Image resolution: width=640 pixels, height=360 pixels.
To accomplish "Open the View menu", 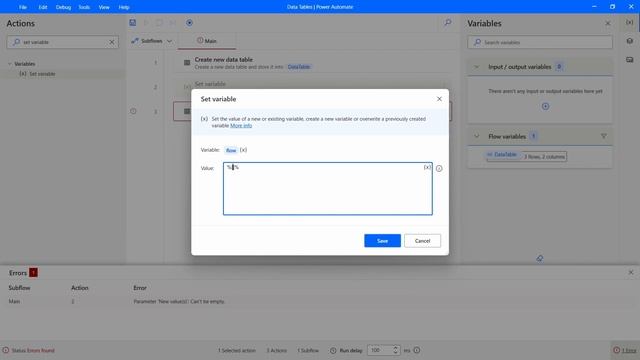I will tap(104, 7).
